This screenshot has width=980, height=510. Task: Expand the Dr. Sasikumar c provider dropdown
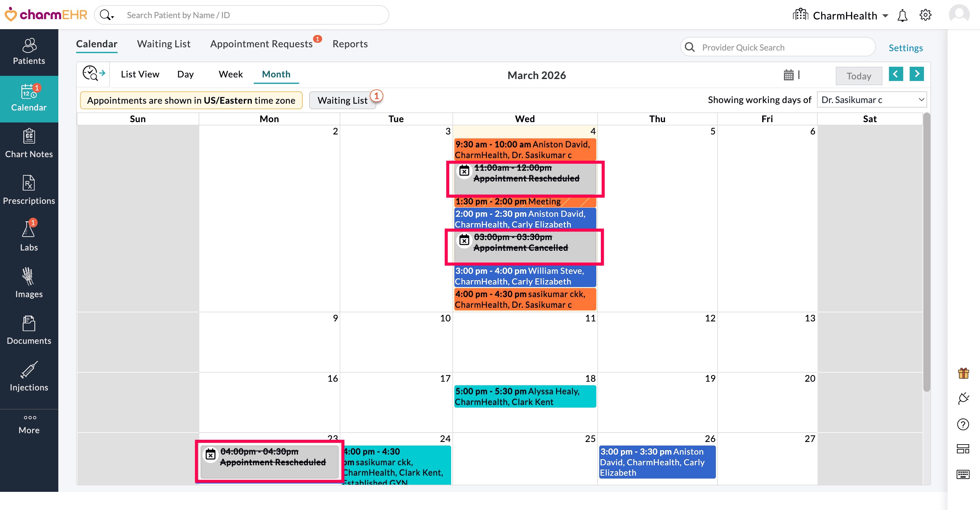coord(871,100)
